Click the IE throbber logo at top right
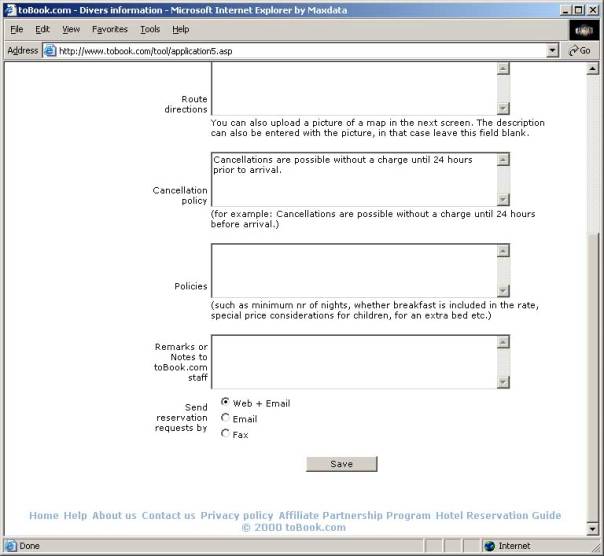The image size is (604, 556). click(x=582, y=29)
